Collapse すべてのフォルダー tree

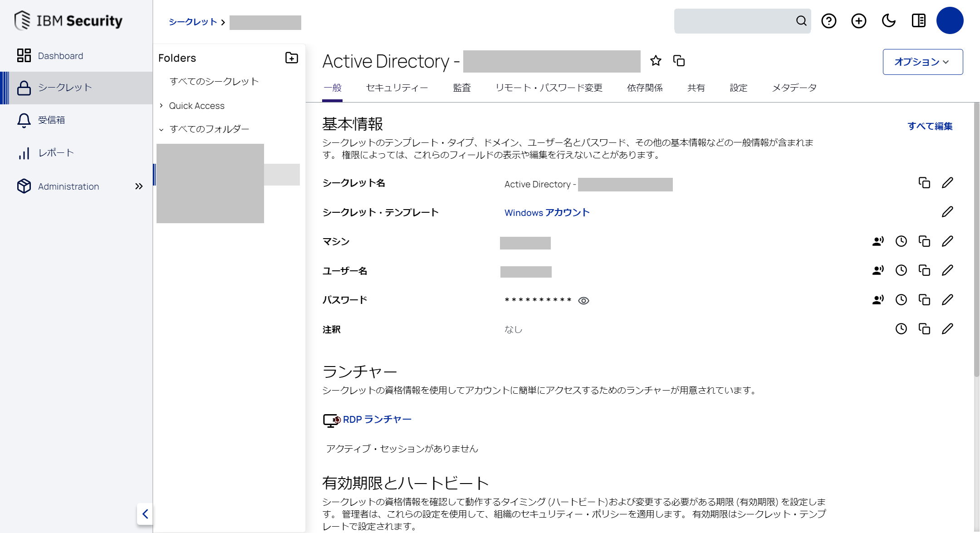coord(161,129)
